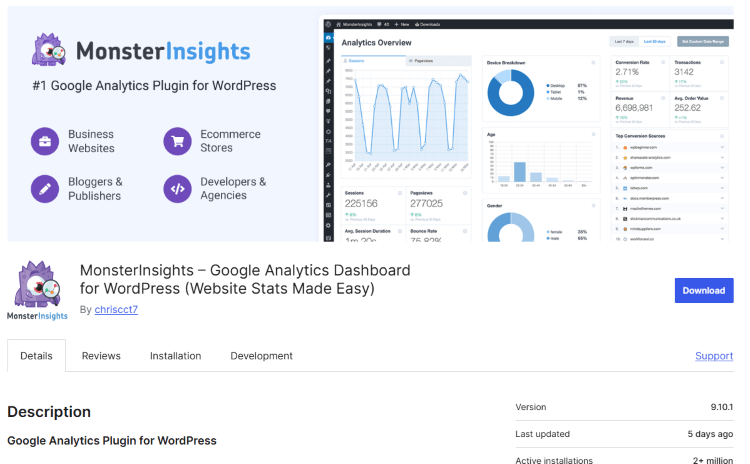
Task: Select the Last 7 days range
Action: [x=624, y=42]
